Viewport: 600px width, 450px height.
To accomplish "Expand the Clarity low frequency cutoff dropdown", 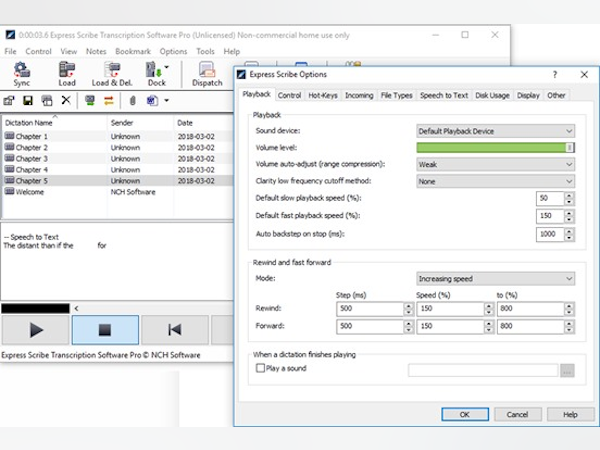I will [495, 181].
